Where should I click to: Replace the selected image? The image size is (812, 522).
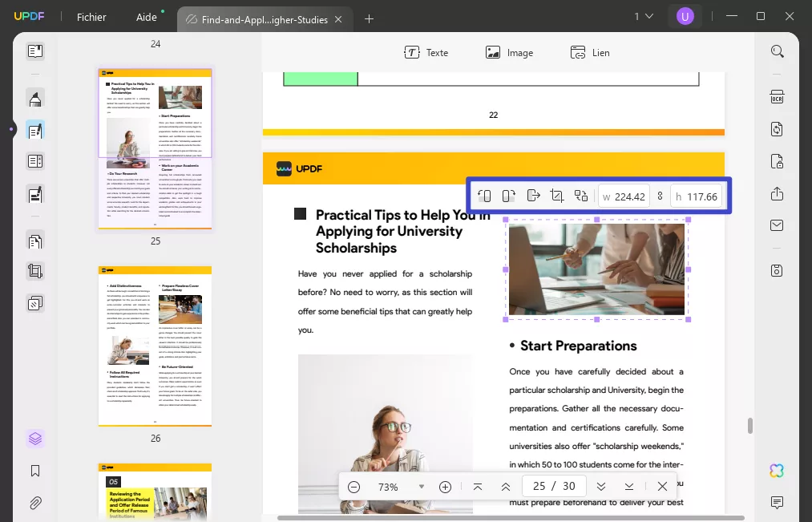[x=581, y=196]
